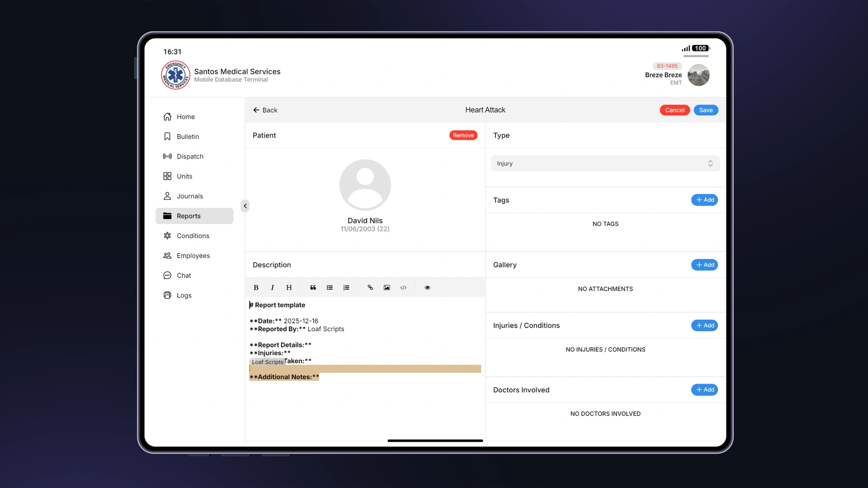Insert image into the description
The width and height of the screenshot is (868, 488).
[x=387, y=287]
